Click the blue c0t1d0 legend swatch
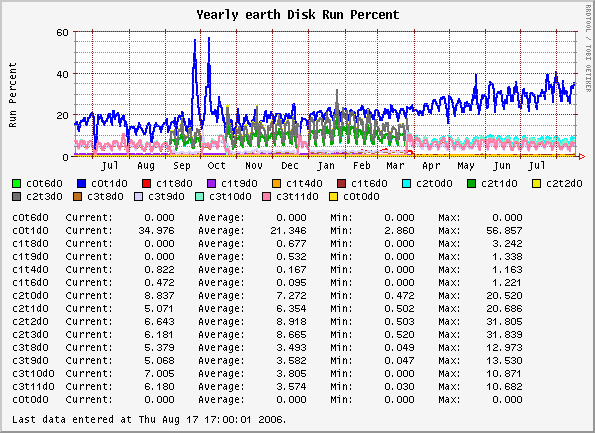This screenshot has height=433, width=595. (82, 184)
